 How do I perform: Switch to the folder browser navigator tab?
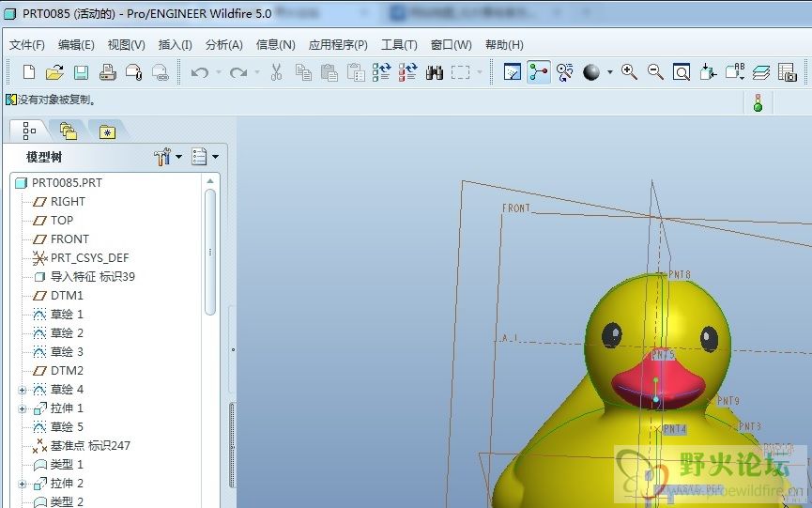pos(69,131)
